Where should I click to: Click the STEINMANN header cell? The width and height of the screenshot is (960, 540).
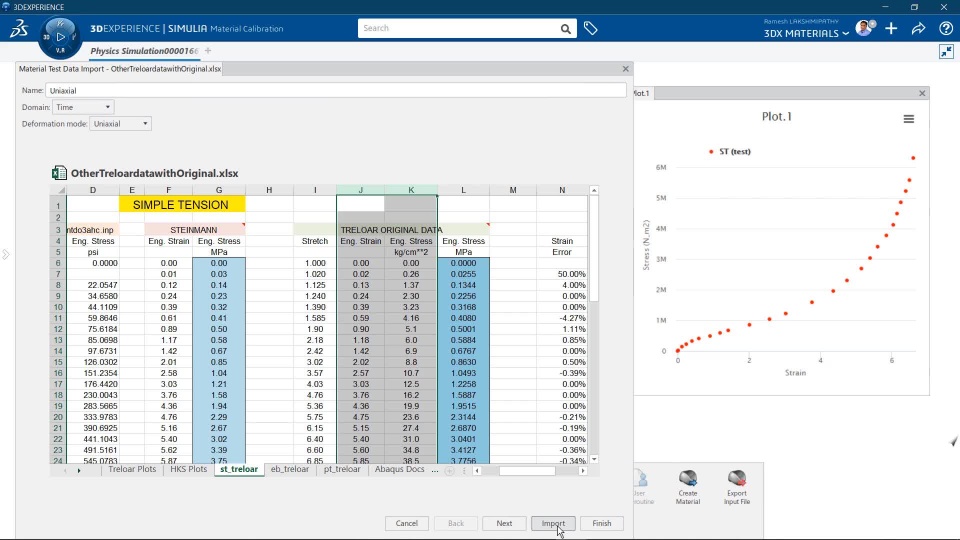[194, 230]
